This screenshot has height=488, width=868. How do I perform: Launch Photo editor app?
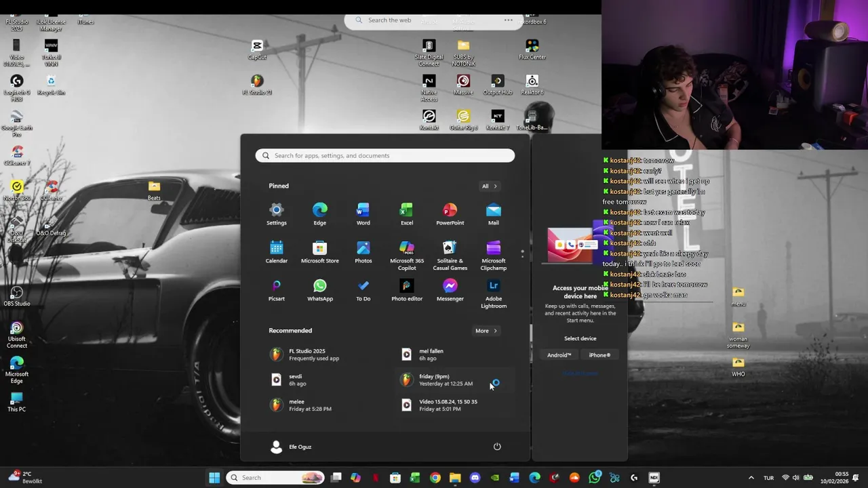407,290
